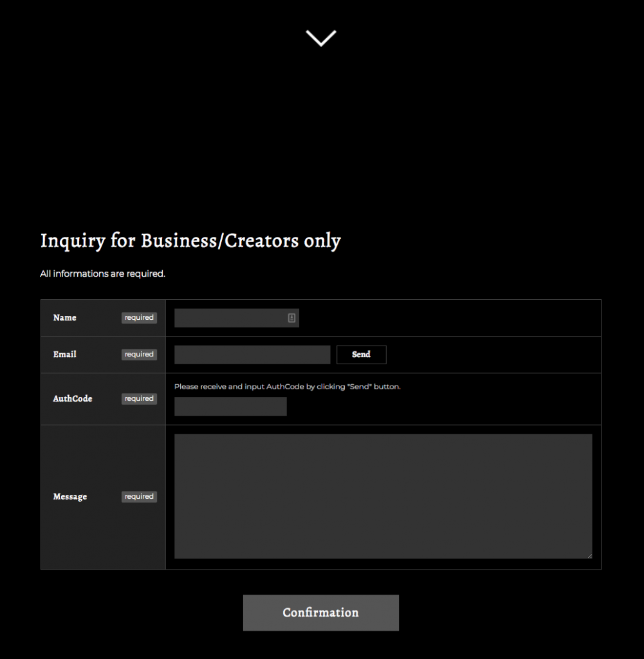Submit the form with Confirmation button

coord(320,613)
